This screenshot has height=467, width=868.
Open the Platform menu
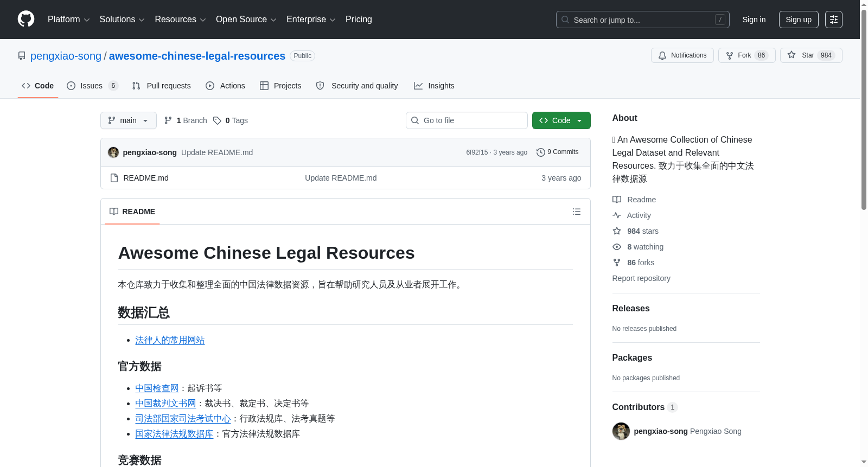point(68,20)
